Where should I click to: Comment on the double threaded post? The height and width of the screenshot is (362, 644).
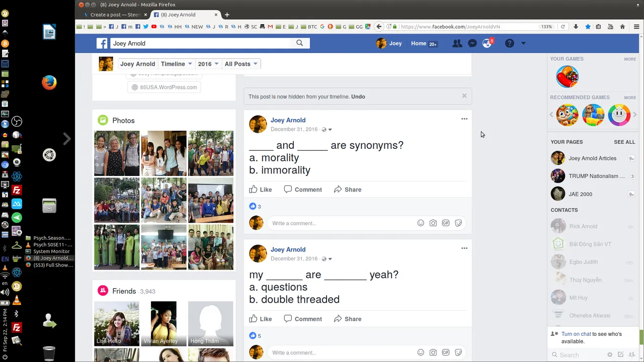pyautogui.click(x=303, y=319)
